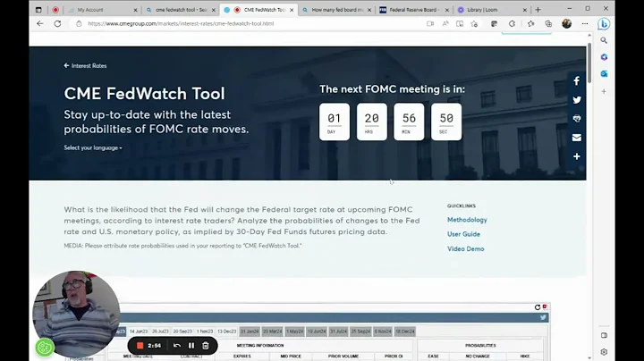This screenshot has height=361, width=644.
Task: Expand the Select your language dropdown
Action: click(93, 147)
